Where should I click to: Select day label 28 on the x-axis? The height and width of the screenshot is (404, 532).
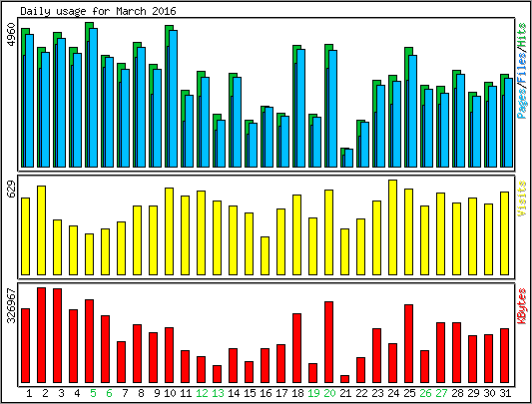click(x=457, y=393)
